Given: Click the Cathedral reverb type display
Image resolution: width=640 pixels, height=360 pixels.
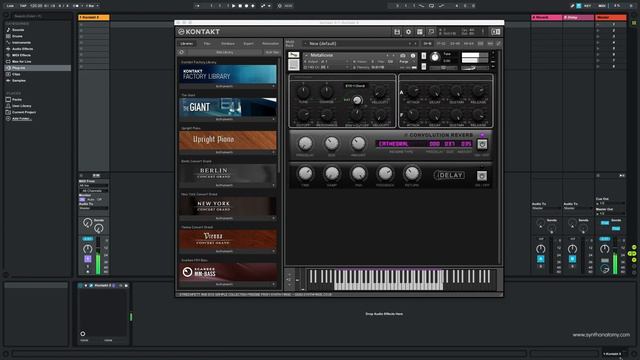Looking at the screenshot, I should 424,144.
